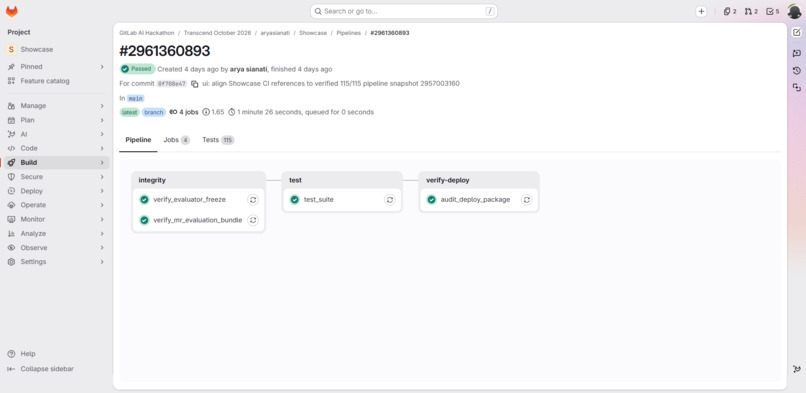
Task: Open the test_suite job
Action: (319, 199)
